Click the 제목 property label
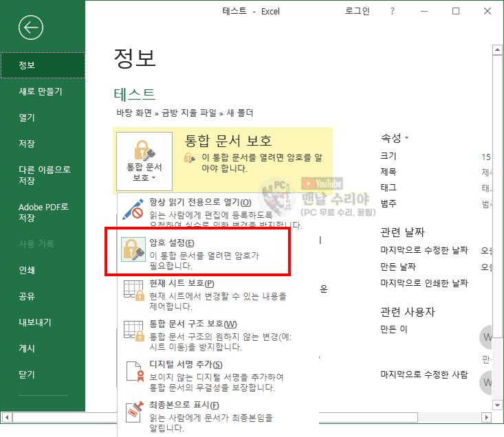The width and height of the screenshot is (504, 437). tap(388, 172)
